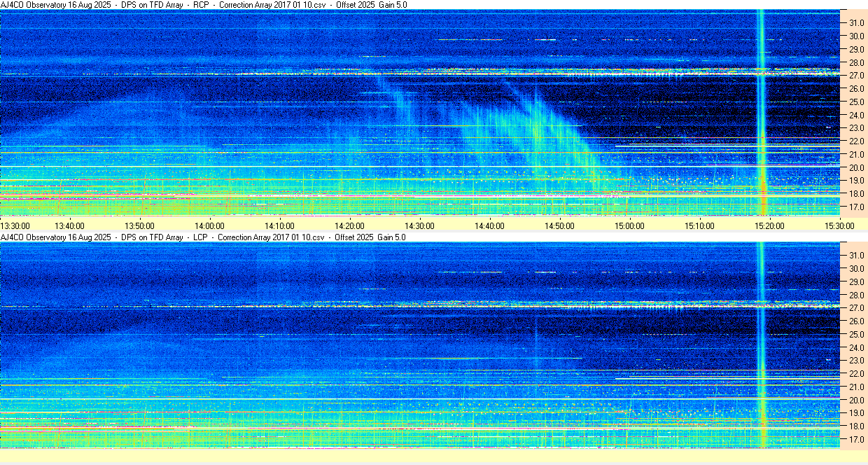
Task: Click the 22.0 frequency label in LCP panel
Action: (x=857, y=374)
